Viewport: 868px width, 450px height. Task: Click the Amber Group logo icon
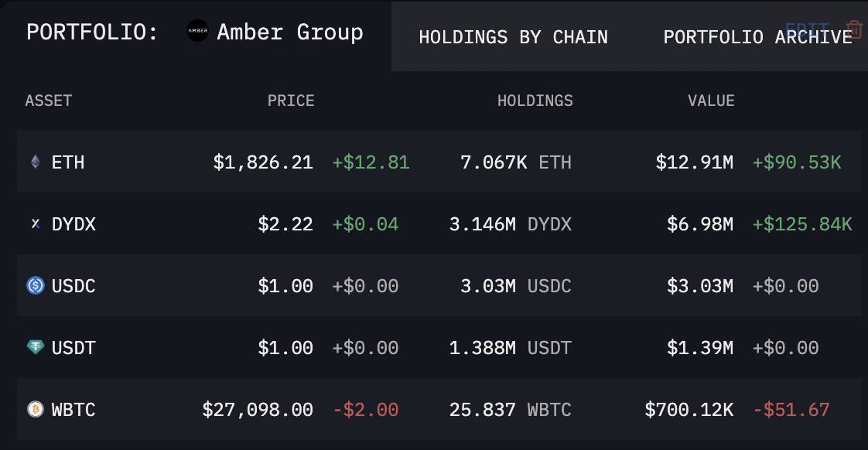click(x=197, y=31)
